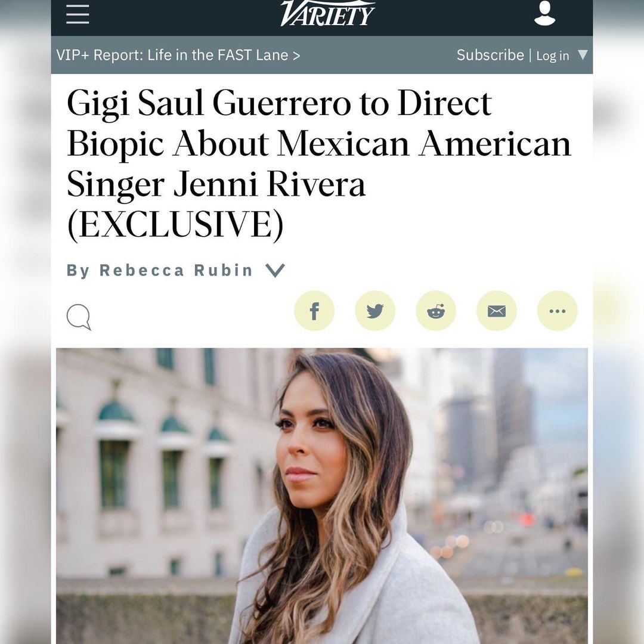Open VIP+ Report: Life in the FAST Lane
Screen dimensions: 644x644
coord(178,55)
